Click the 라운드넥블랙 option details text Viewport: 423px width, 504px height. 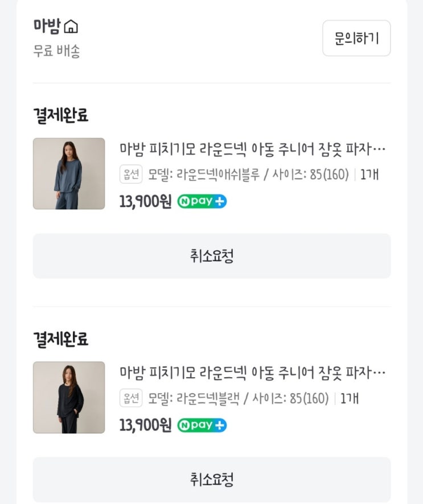(239, 399)
